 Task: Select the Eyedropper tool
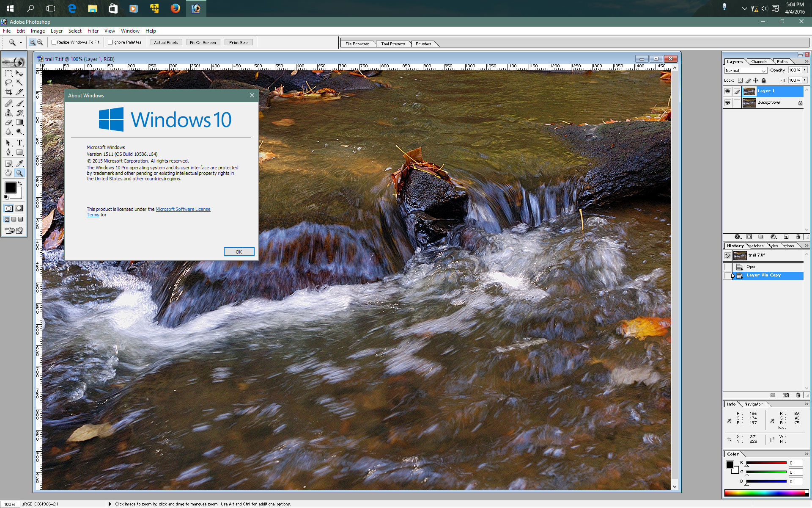click(19, 163)
